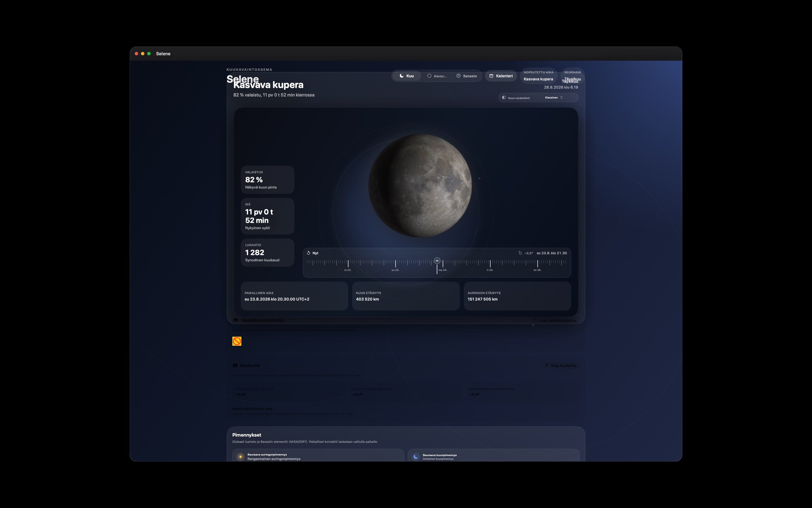812x508 pixels.
Task: Jump to ke 26. on timeline
Action: coord(537,270)
